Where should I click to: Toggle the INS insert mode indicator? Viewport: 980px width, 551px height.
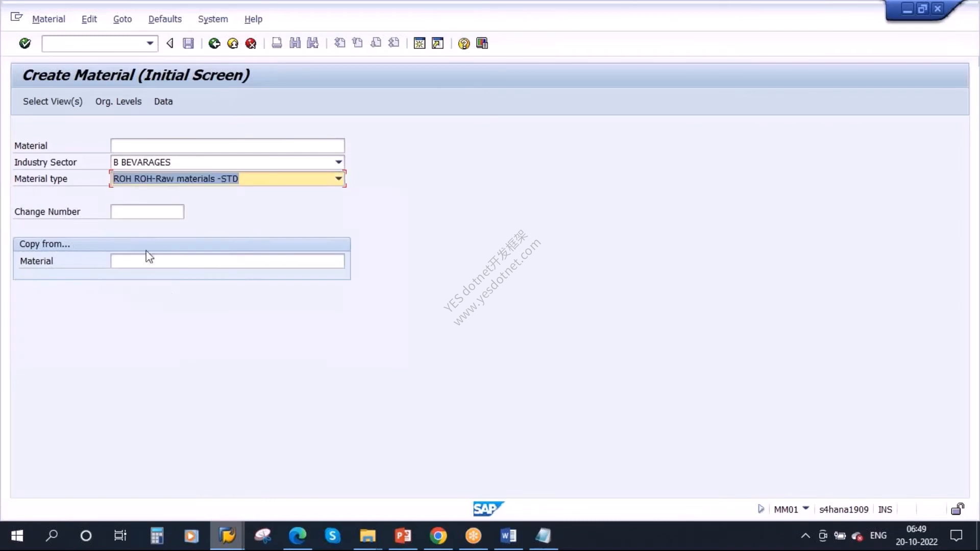click(885, 510)
